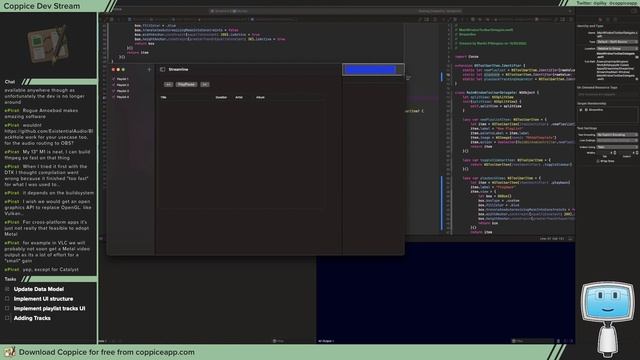Check the Update Data Model task
The image size is (640, 360).
[x=7, y=289]
